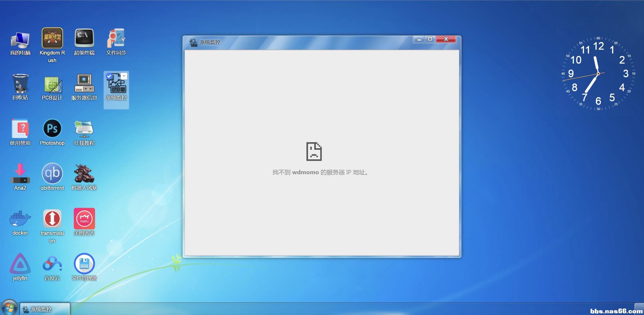Image resolution: width=644 pixels, height=315 pixels.
Task: Open the Kingdom Rush game icon
Action: (52, 38)
